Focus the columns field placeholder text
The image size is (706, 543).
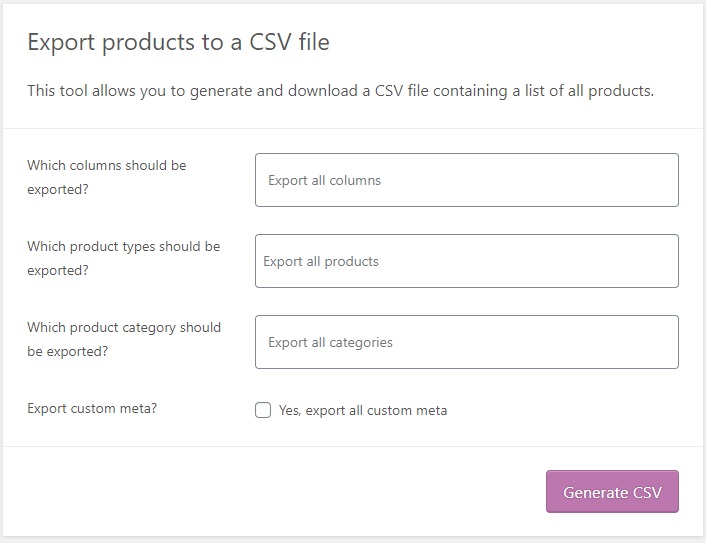(324, 181)
